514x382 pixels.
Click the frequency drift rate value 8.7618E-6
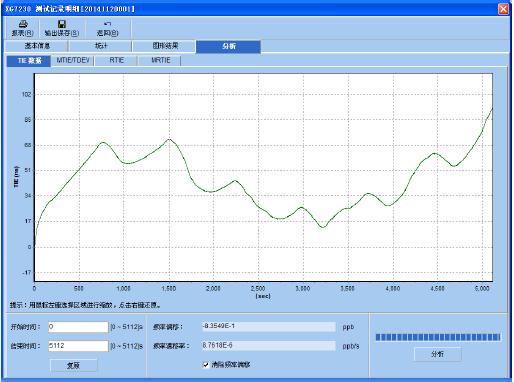(268, 346)
